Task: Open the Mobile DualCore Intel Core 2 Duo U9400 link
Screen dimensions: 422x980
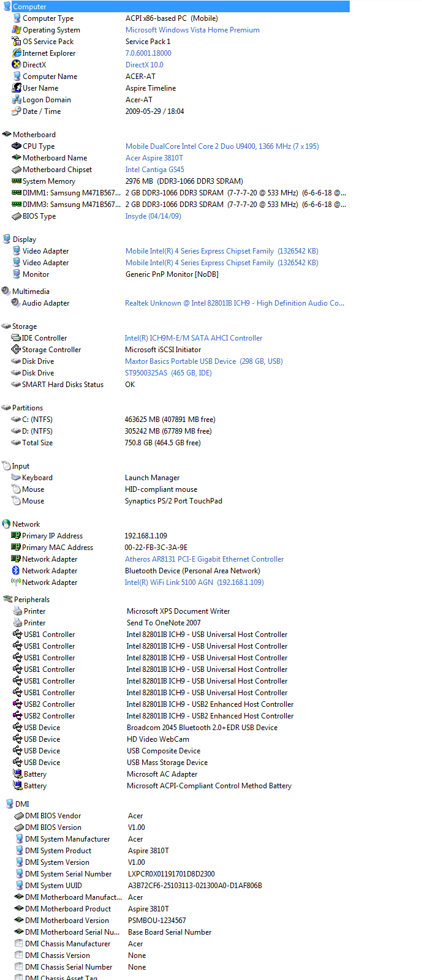Action: coord(222,146)
